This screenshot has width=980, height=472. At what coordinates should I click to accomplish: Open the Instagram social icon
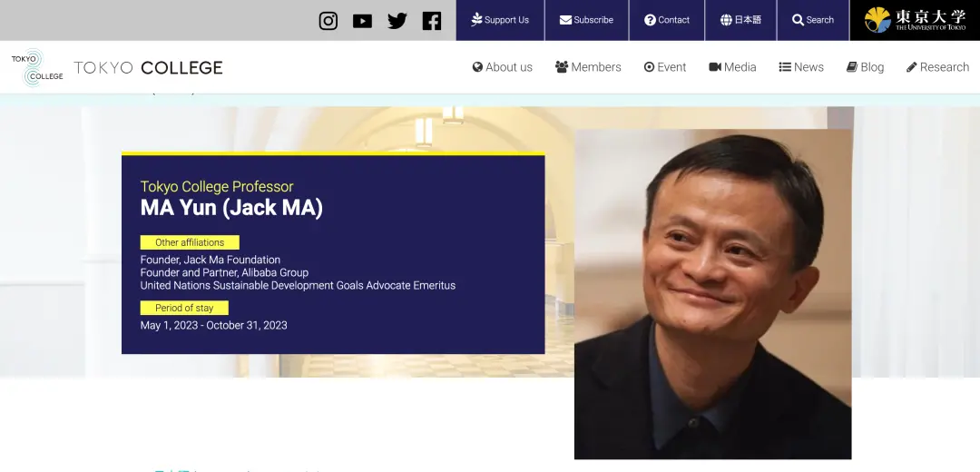328,21
